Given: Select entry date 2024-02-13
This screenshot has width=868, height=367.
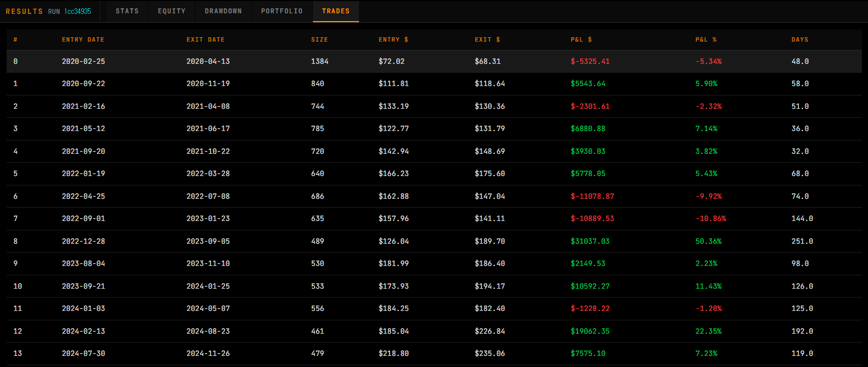Looking at the screenshot, I should [83, 331].
